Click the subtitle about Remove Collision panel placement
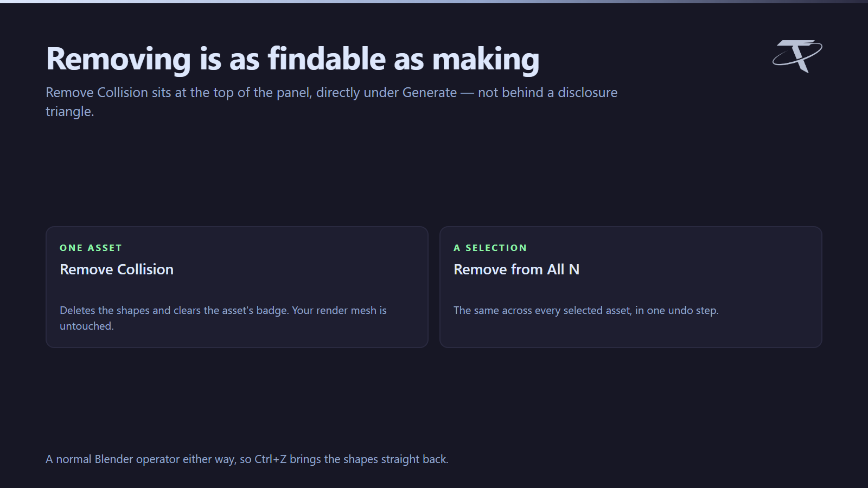 click(331, 102)
